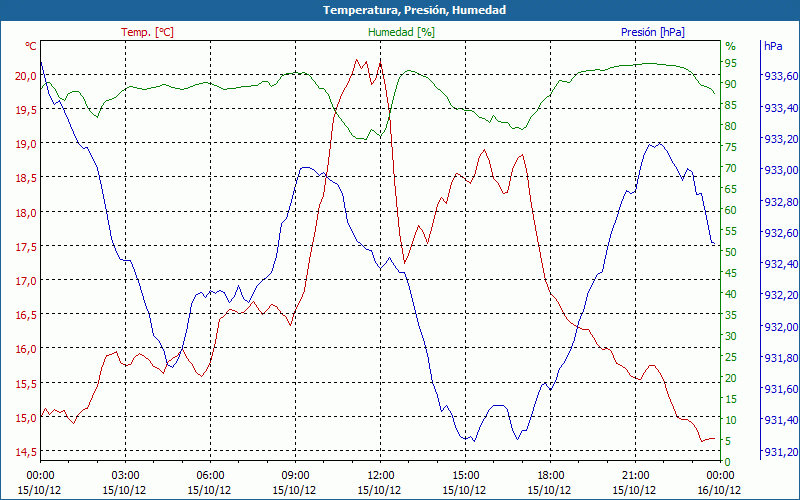Select the green Humedad [%] legend label
The image size is (800, 500).
click(x=402, y=32)
